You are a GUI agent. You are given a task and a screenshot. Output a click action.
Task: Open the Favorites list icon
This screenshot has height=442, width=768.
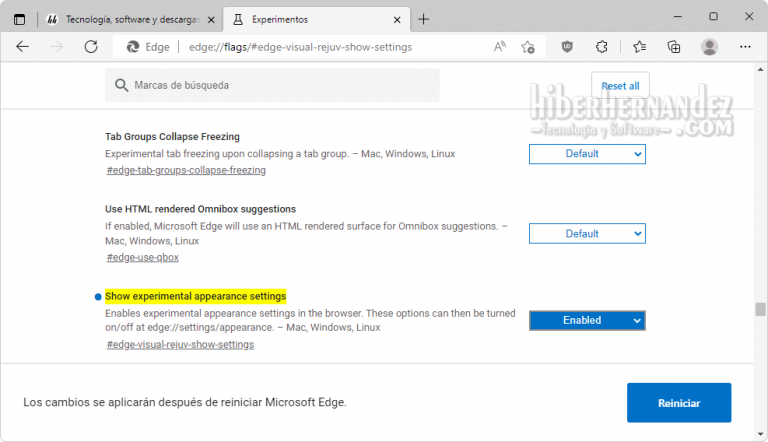coord(639,47)
